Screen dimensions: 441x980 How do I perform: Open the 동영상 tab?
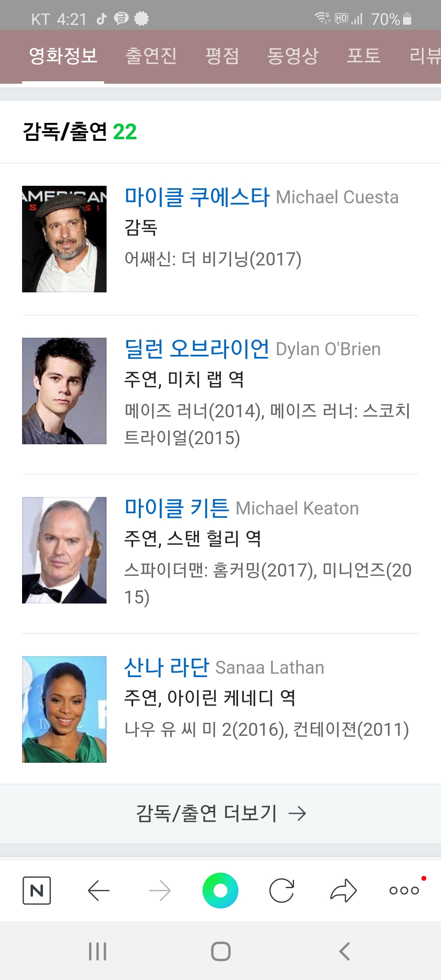coord(293,56)
